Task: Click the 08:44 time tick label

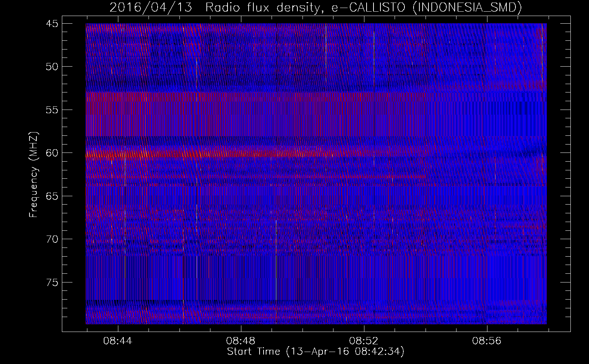Action: [x=118, y=341]
